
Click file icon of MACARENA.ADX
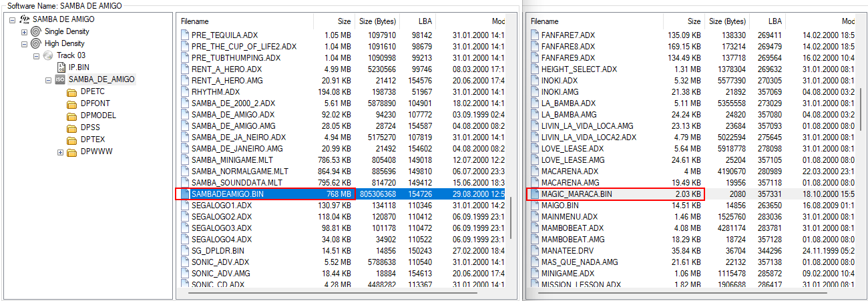(535, 171)
